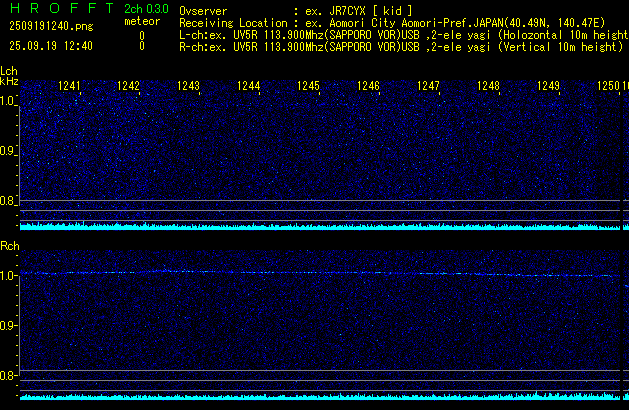This screenshot has height=410, width=629.
Task: Click the green 2ch 0.30 label
Action: (145, 9)
